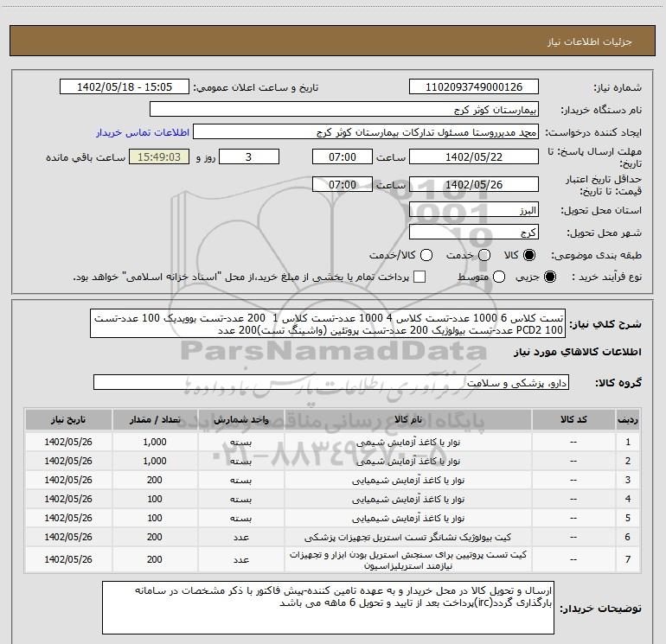
Task: Select the کالا radio button
Action: click(x=529, y=255)
